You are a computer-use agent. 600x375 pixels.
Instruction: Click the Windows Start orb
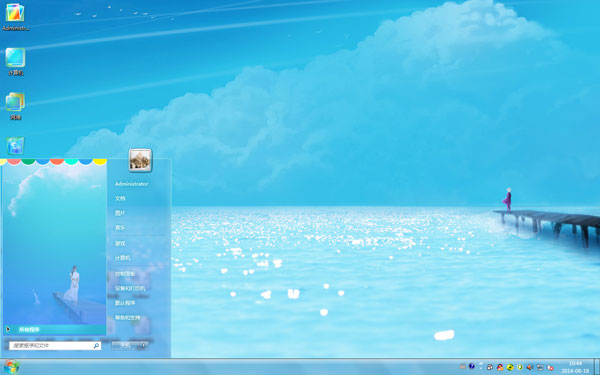(x=11, y=367)
